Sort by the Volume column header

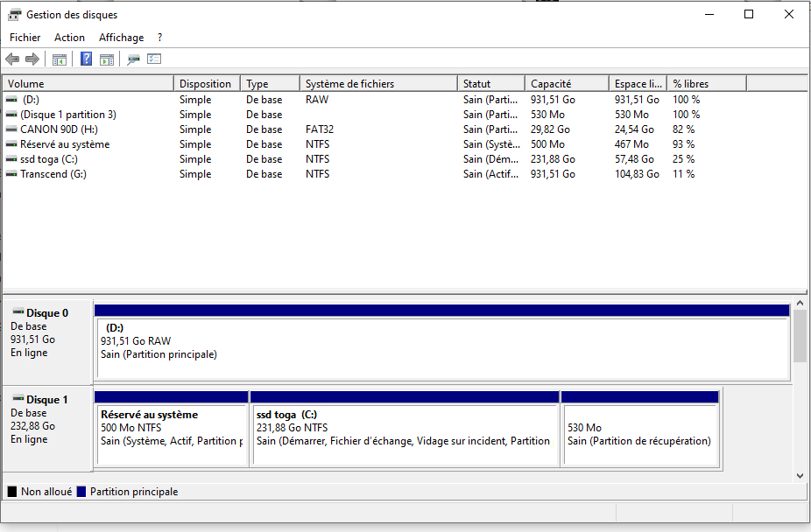88,84
